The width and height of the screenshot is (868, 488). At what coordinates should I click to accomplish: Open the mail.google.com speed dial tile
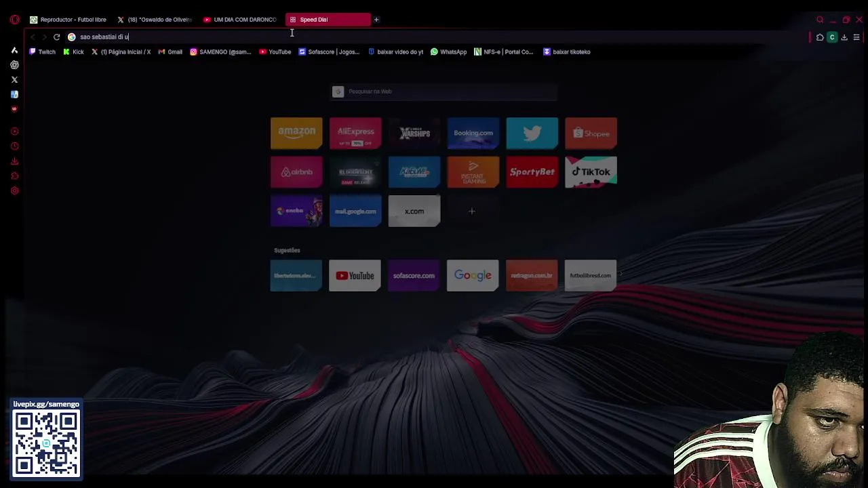coord(355,211)
